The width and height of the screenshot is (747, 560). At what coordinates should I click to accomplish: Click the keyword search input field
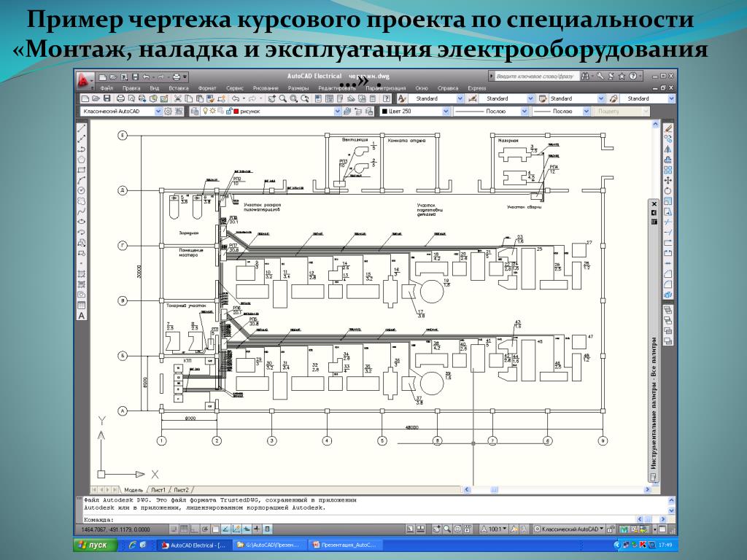click(536, 76)
